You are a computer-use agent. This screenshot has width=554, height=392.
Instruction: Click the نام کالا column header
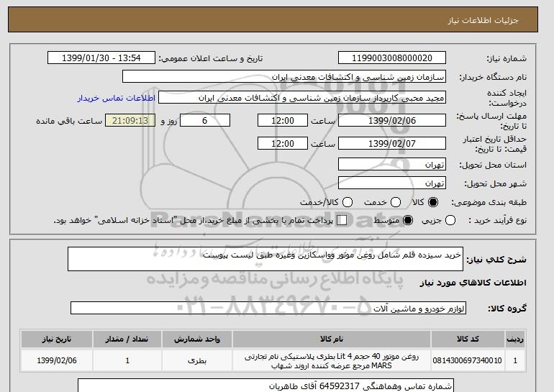(332, 339)
